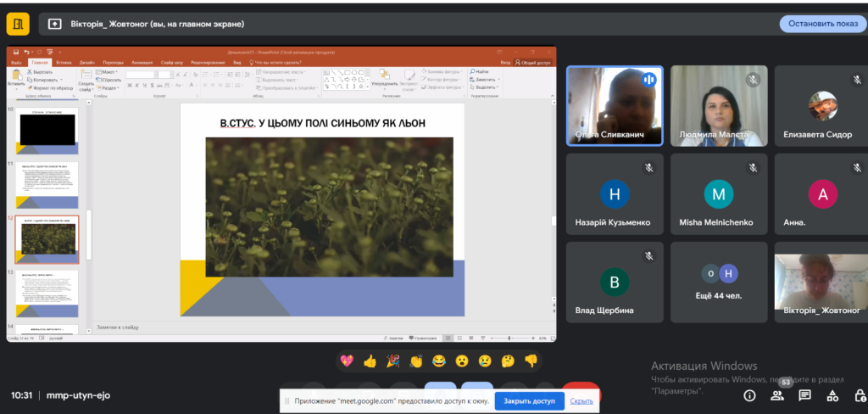Click the Скрыть link in sharing bar
Image resolution: width=868 pixels, height=414 pixels.
[x=581, y=400]
